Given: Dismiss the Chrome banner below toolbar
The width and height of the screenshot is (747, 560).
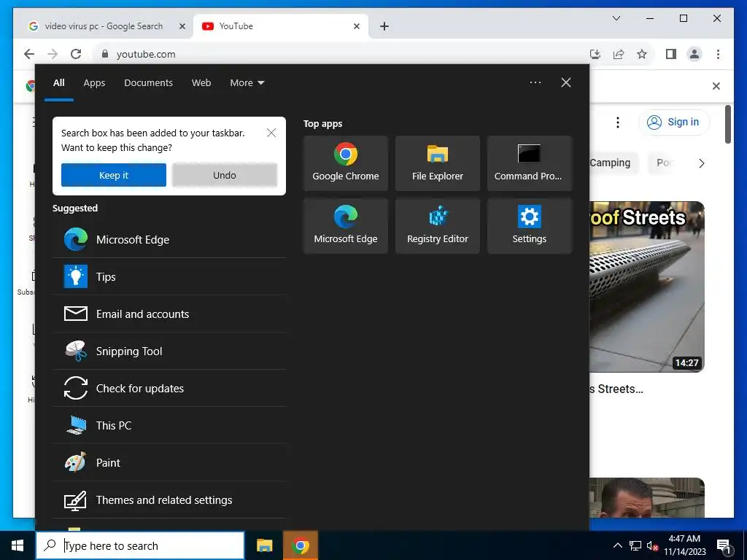Looking at the screenshot, I should 716,86.
